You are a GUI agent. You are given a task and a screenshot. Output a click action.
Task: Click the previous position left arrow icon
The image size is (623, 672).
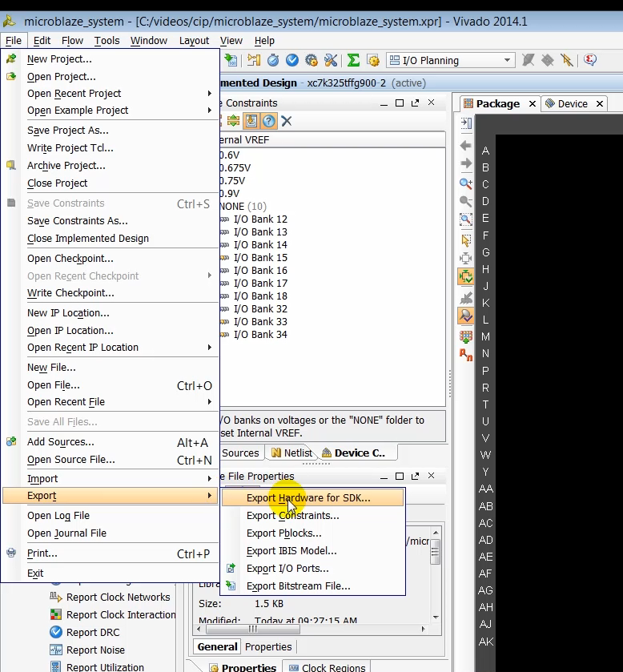coord(466,146)
